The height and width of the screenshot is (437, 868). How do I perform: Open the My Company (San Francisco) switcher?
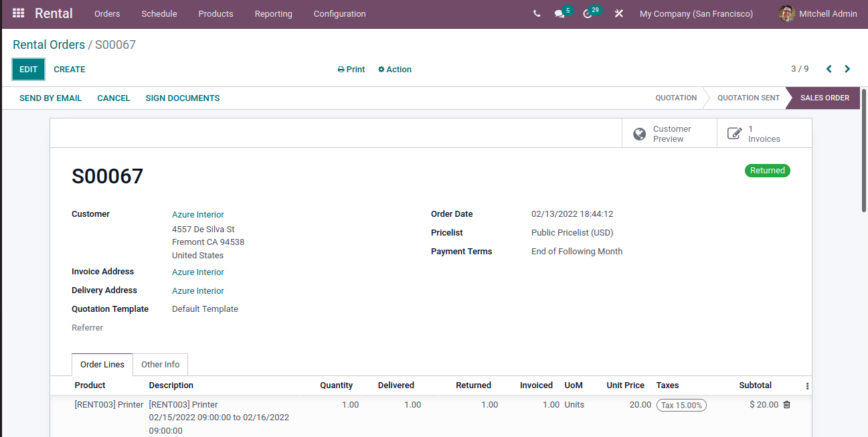[696, 13]
